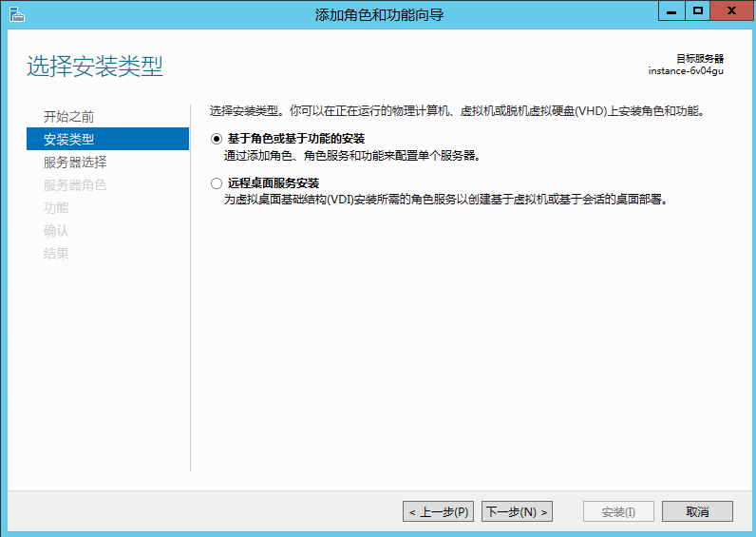
Task: Open 服务器选择 step in sidebar
Action: pos(75,163)
